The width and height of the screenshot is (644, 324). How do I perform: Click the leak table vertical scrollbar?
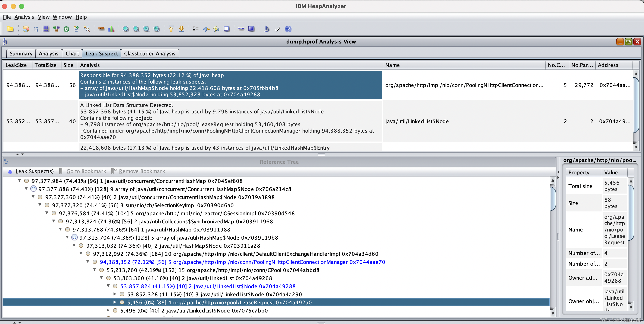[636, 110]
